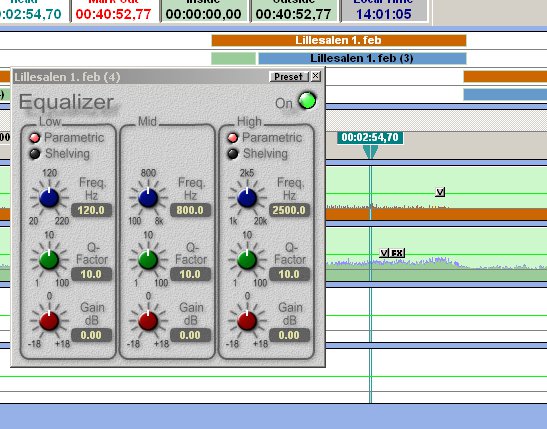Click the V marker on upper track
Image resolution: width=547 pixels, height=429 pixels.
pos(440,192)
